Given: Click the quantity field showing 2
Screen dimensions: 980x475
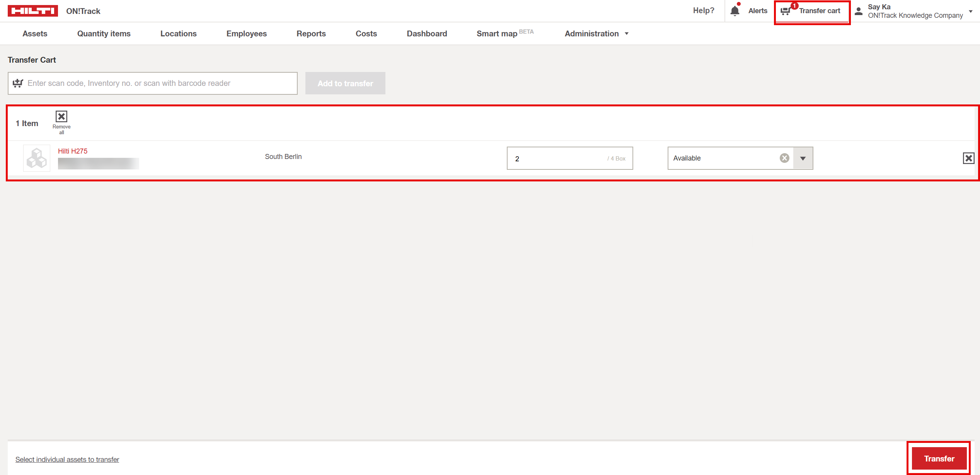Looking at the screenshot, I should click(x=557, y=159).
